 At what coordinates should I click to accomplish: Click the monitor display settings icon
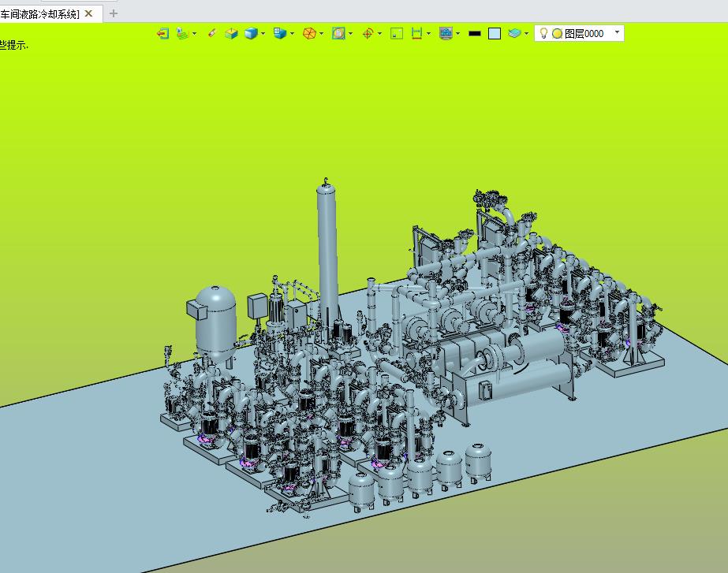click(x=446, y=33)
